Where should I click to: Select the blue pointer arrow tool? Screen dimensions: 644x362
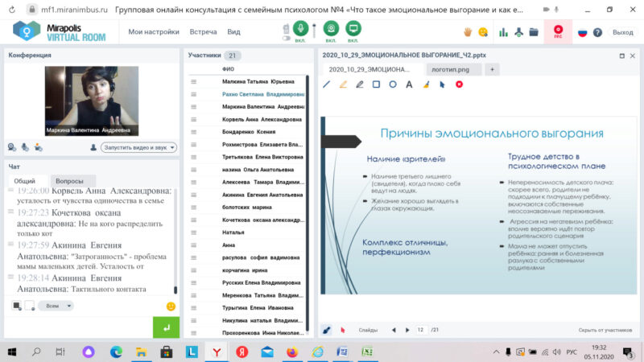[442, 84]
